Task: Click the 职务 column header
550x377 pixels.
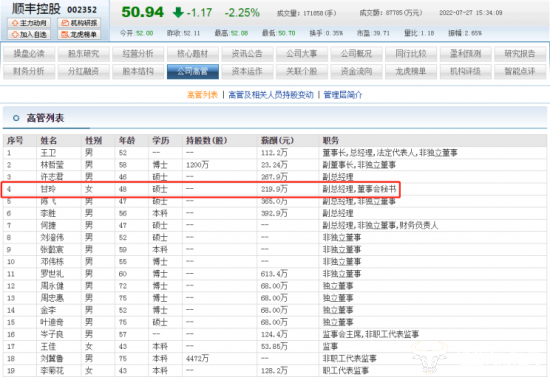Action: [331, 141]
